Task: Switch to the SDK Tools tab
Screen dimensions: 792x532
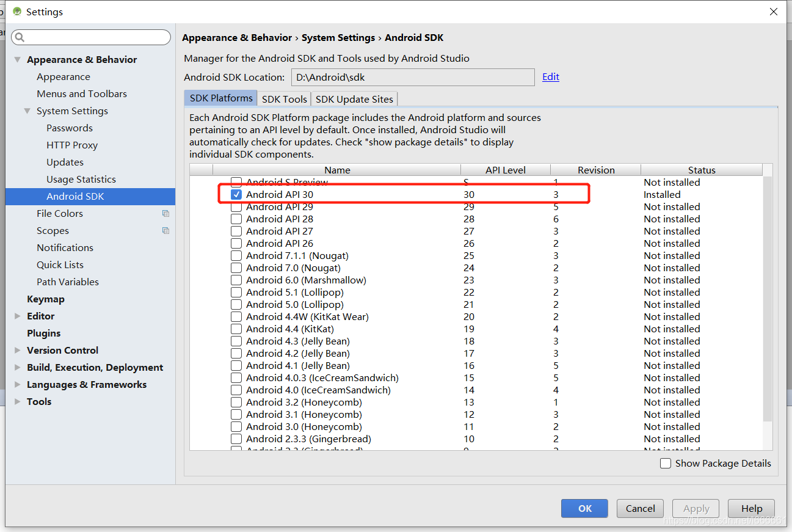Action: (283, 98)
